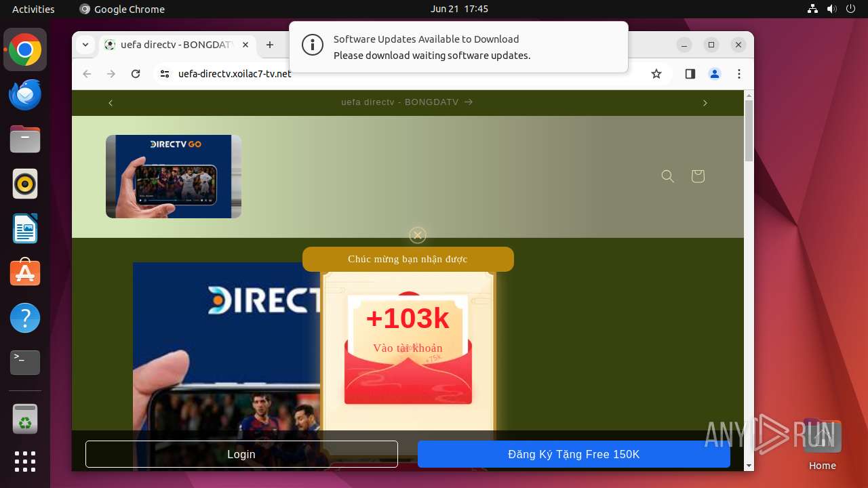Open a new Chrome tab
The image size is (868, 488).
tap(270, 45)
